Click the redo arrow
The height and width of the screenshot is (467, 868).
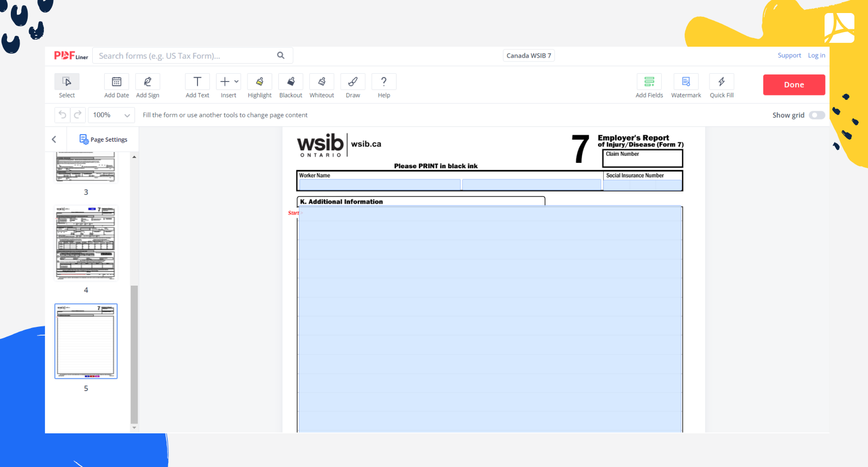click(x=78, y=115)
